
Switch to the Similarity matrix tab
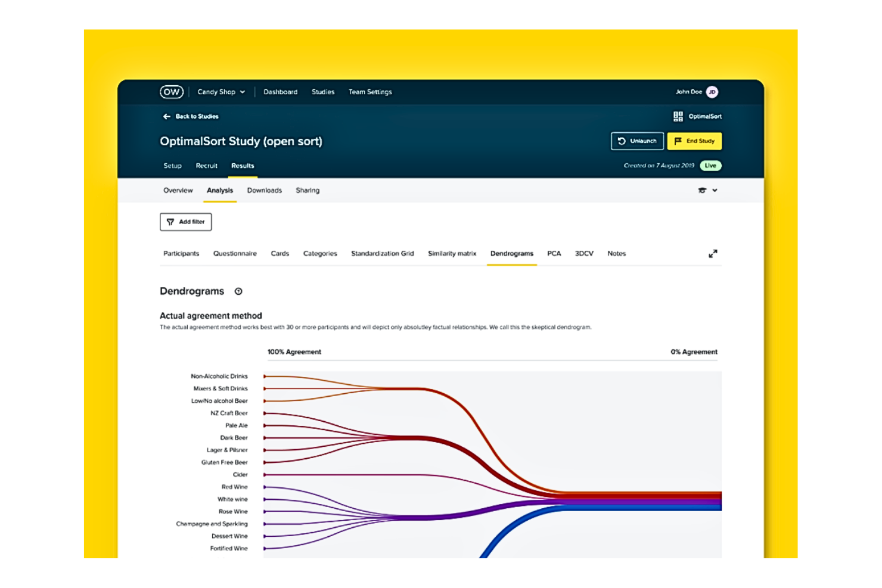451,253
